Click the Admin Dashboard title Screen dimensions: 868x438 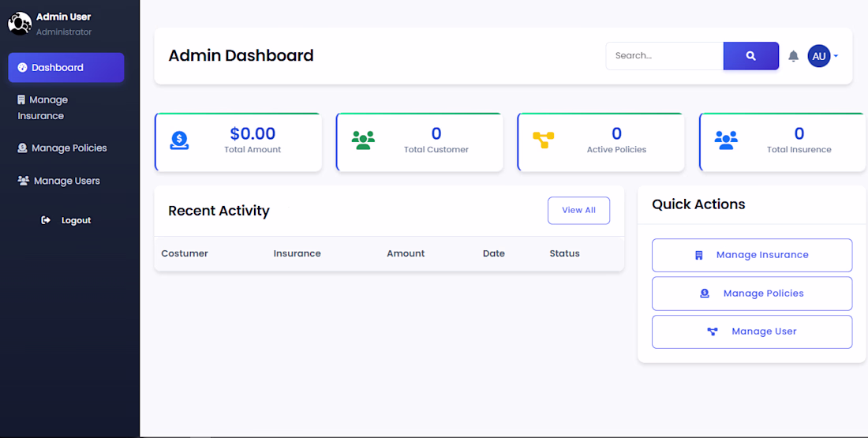click(241, 56)
